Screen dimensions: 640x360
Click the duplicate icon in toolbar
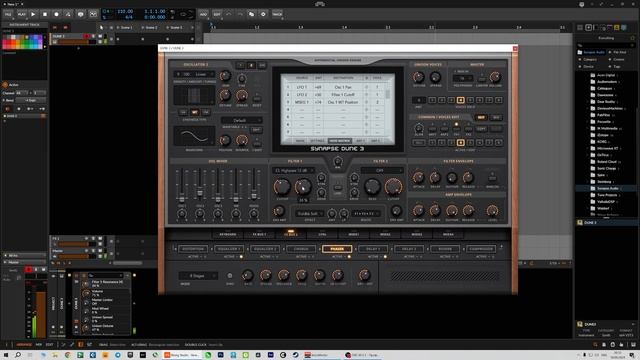pyautogui.click(x=251, y=14)
